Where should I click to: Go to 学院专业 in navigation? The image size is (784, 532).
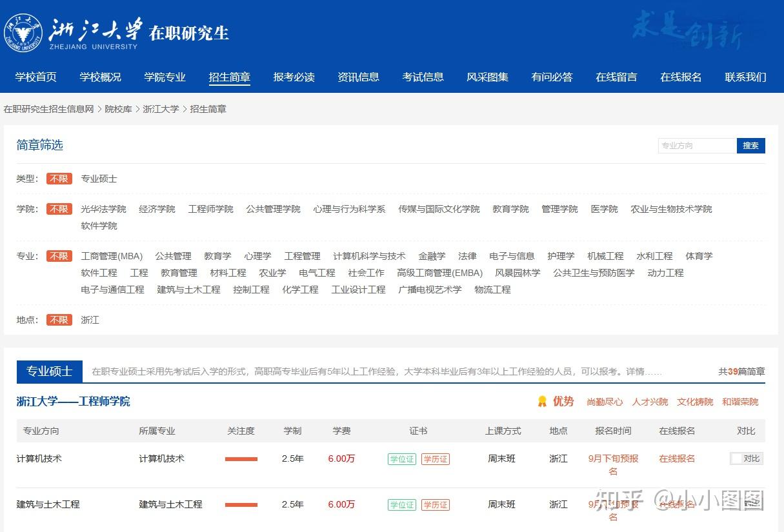click(x=165, y=77)
